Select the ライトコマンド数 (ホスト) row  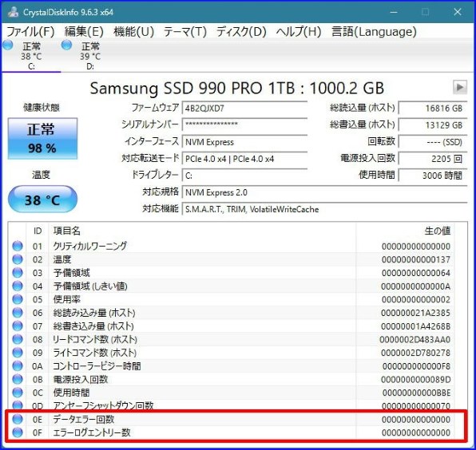coord(232,353)
